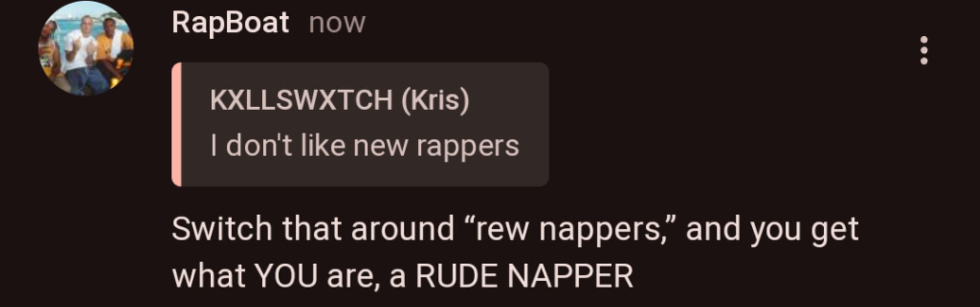Click the 'now' timestamp
The height and width of the screenshot is (307, 980).
(337, 23)
